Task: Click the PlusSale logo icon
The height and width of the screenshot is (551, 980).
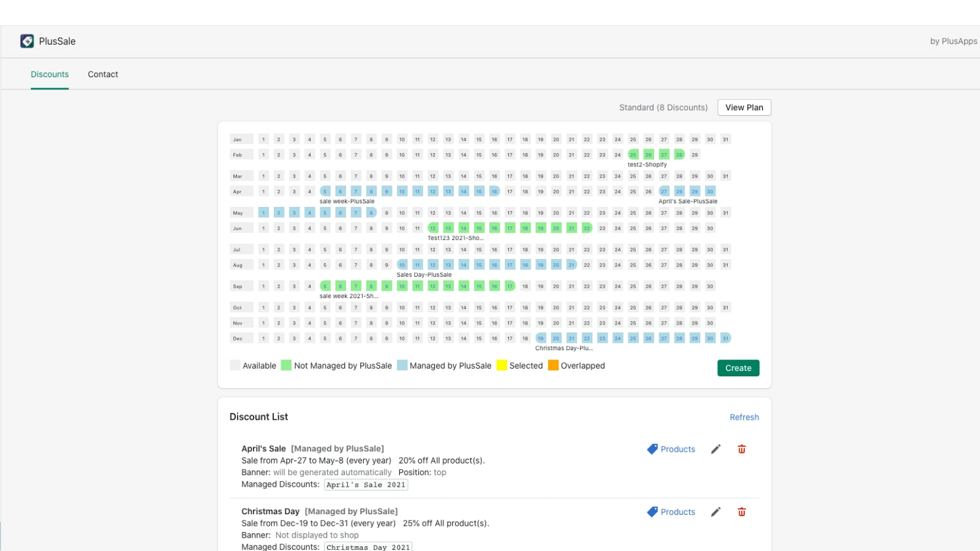Action: point(27,41)
